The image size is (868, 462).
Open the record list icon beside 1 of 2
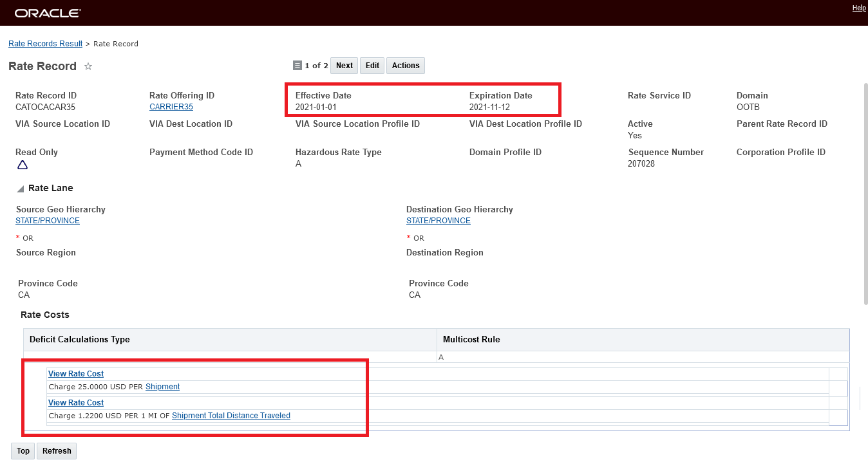297,66
